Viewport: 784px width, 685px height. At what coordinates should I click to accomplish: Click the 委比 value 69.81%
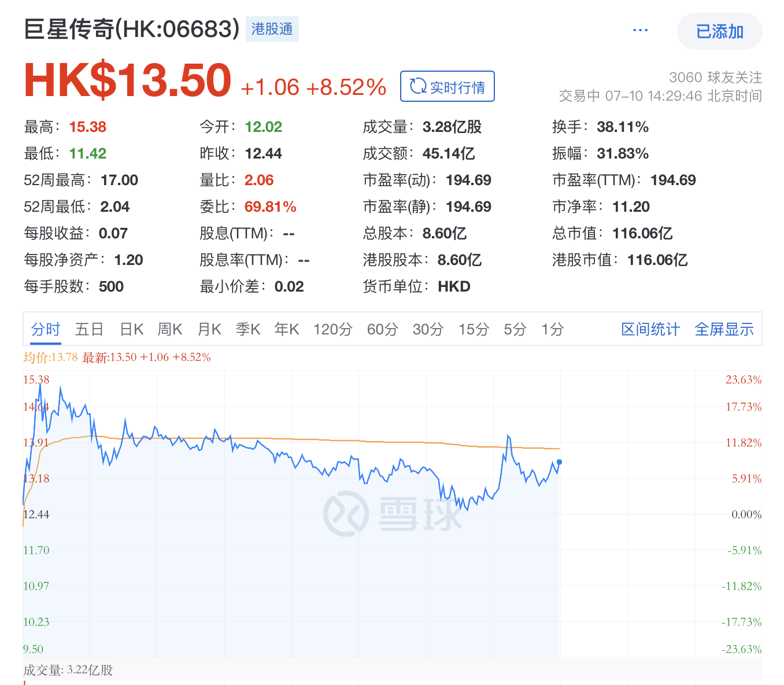pos(271,207)
